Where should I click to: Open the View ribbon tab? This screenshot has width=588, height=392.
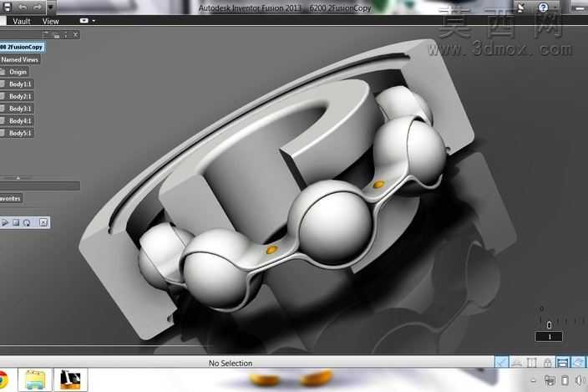pyautogui.click(x=51, y=22)
